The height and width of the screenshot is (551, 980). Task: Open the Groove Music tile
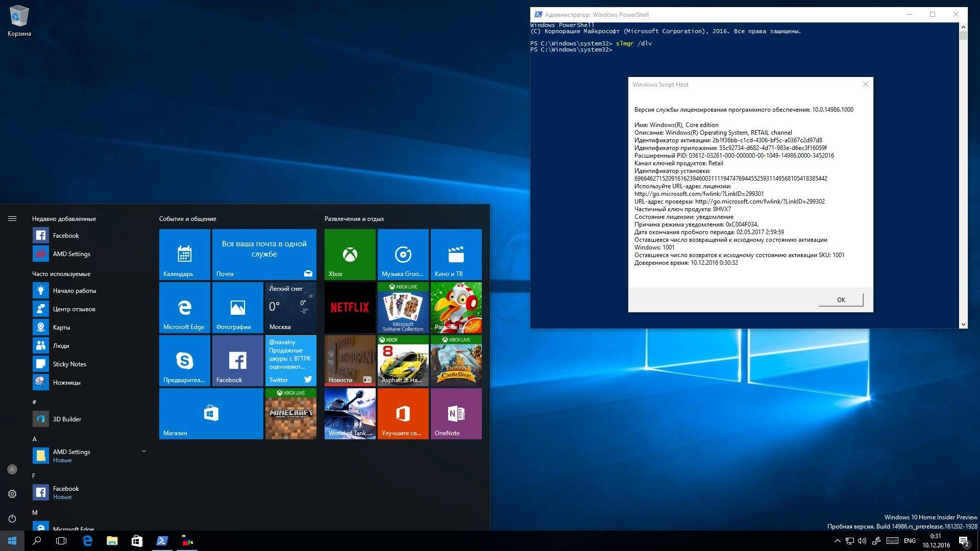403,255
